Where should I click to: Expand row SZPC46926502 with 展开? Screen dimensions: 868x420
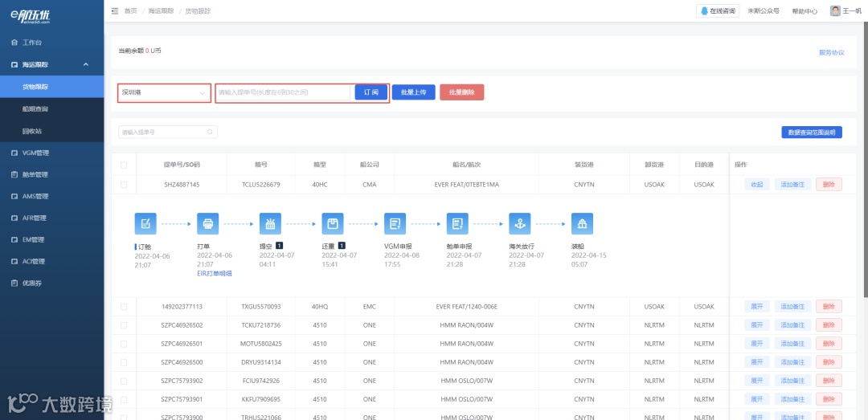[x=757, y=325]
